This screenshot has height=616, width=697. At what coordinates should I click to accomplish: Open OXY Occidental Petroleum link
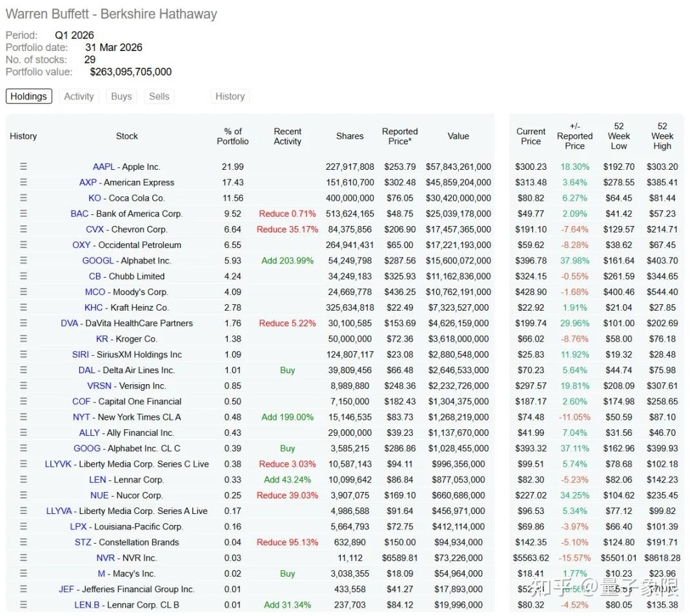point(81,245)
